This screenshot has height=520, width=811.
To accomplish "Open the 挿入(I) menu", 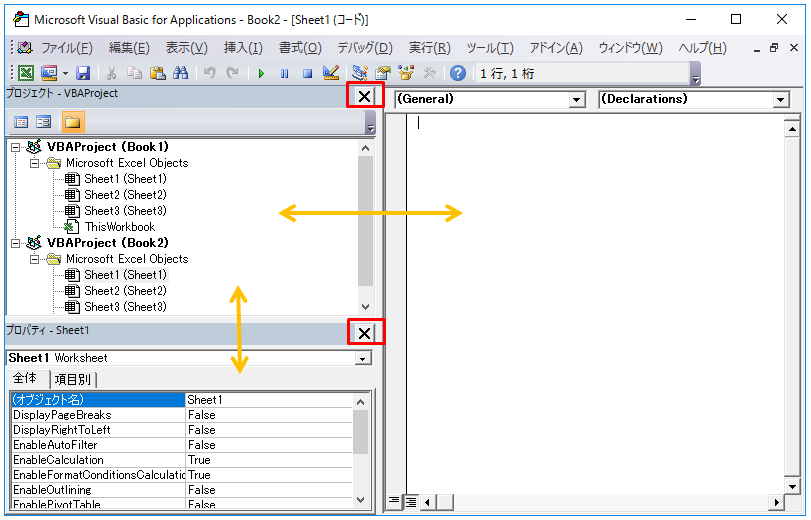I will (243, 48).
